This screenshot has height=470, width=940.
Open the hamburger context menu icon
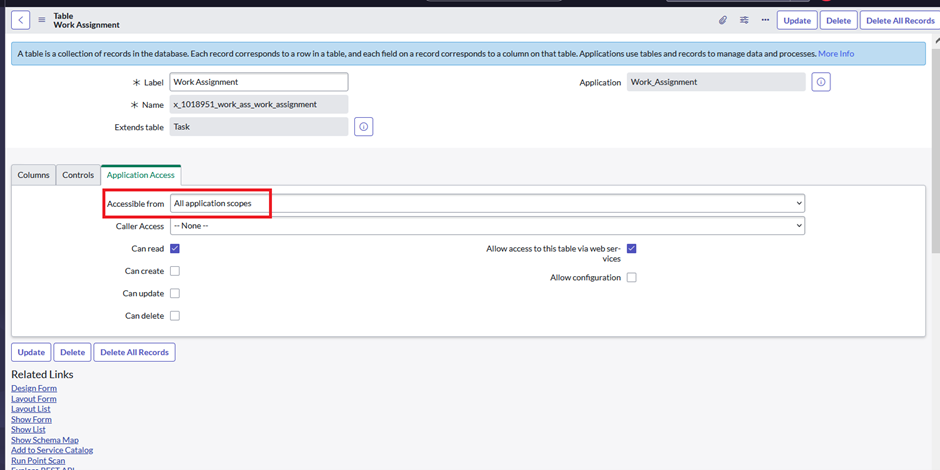(x=42, y=20)
